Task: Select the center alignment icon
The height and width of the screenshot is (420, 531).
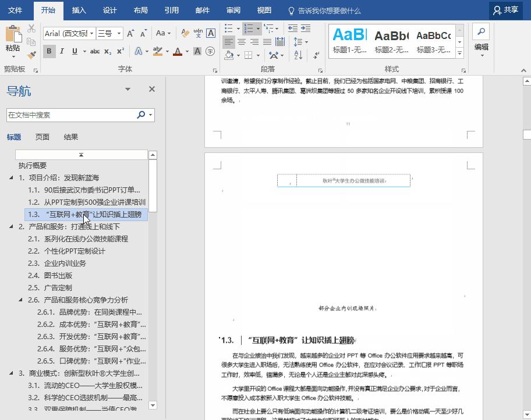Action: click(x=242, y=42)
